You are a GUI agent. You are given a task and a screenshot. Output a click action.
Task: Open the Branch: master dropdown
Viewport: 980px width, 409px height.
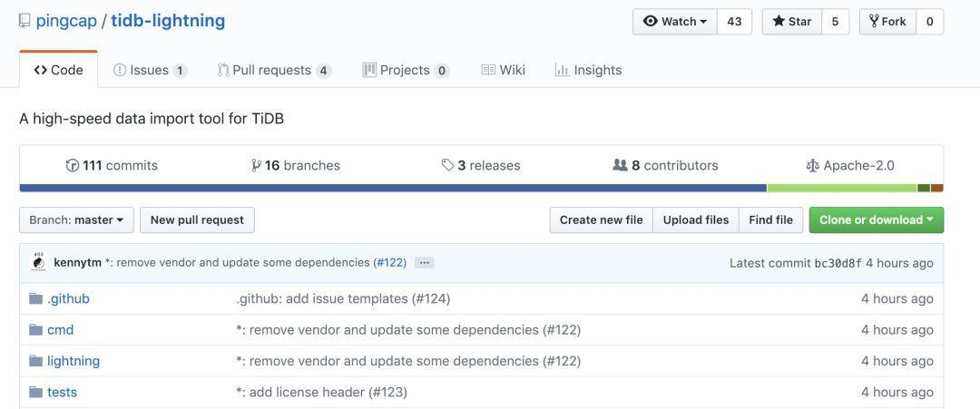[76, 219]
